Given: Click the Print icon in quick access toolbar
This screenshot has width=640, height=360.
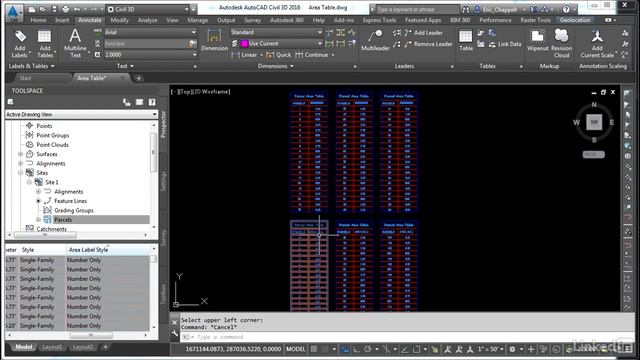Looking at the screenshot, I should coord(65,9).
